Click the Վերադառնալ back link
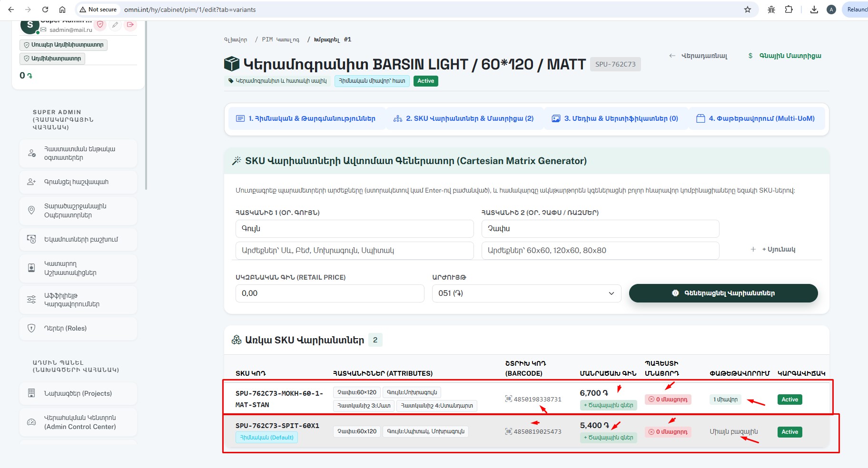 click(x=699, y=56)
